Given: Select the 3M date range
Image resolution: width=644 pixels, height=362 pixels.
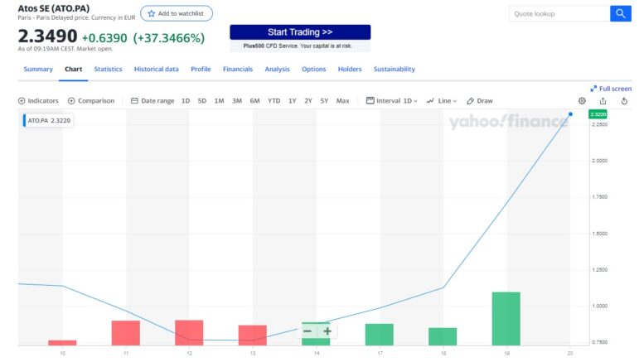Looking at the screenshot, I should 237,101.
